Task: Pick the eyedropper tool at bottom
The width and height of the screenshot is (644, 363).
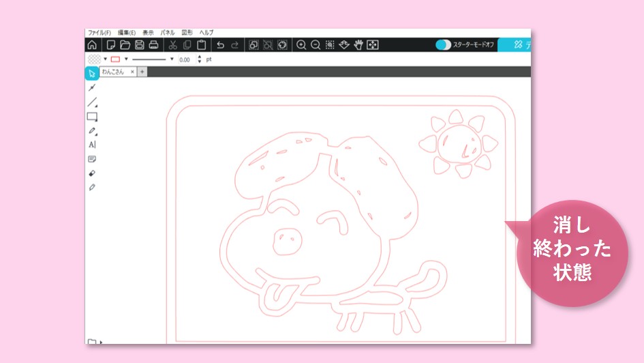Action: point(92,188)
